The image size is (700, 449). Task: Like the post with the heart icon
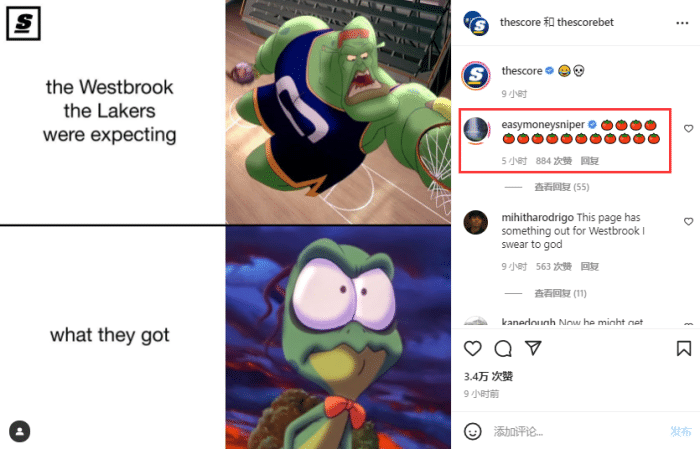click(473, 348)
